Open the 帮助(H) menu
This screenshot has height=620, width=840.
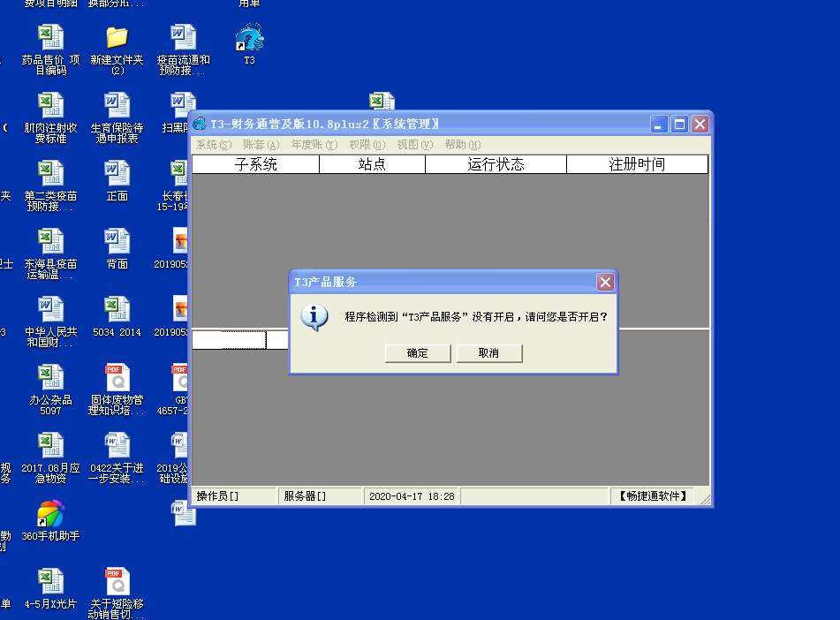(462, 145)
